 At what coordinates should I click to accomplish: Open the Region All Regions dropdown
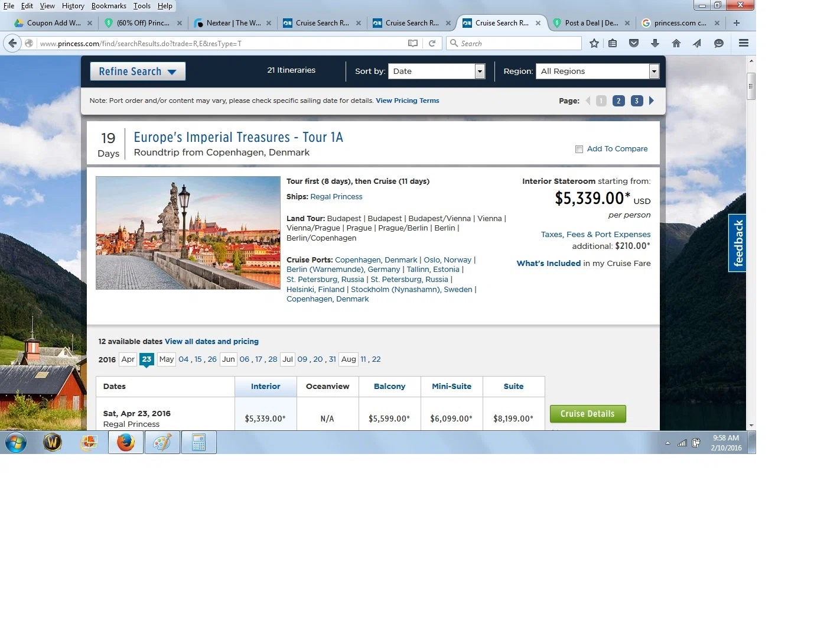tap(597, 71)
